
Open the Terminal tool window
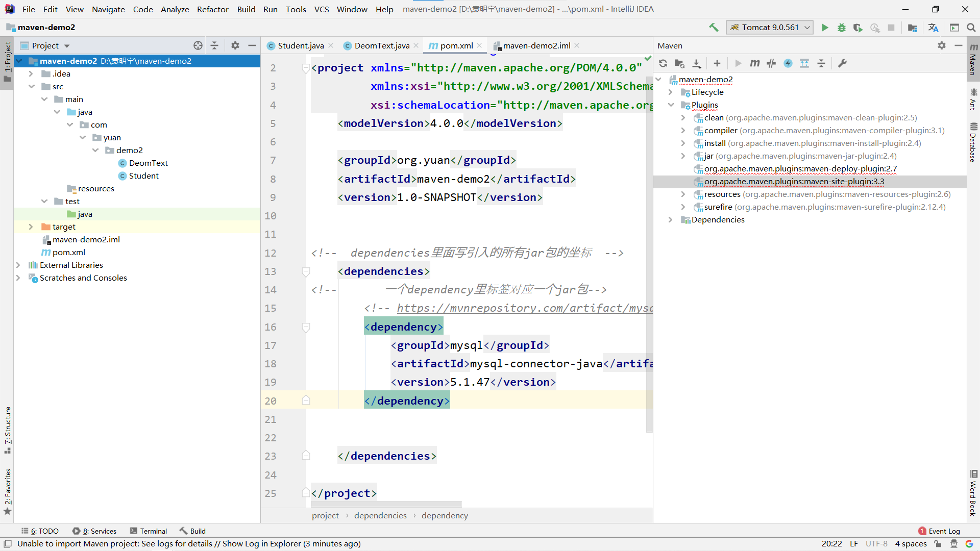point(149,531)
